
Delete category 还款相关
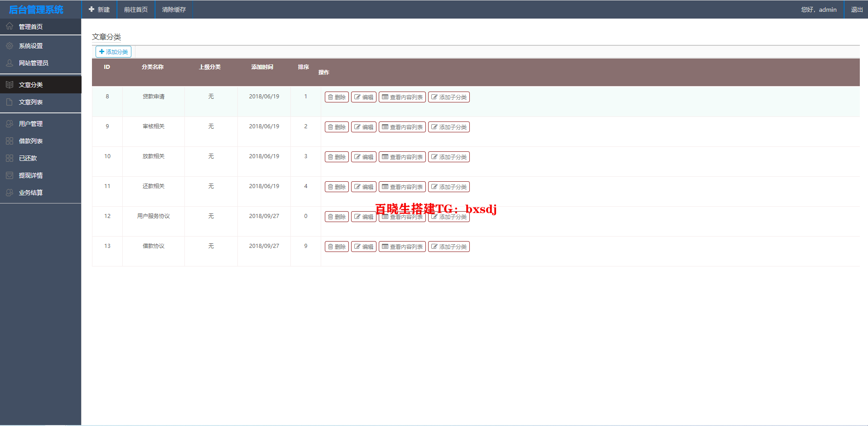337,187
